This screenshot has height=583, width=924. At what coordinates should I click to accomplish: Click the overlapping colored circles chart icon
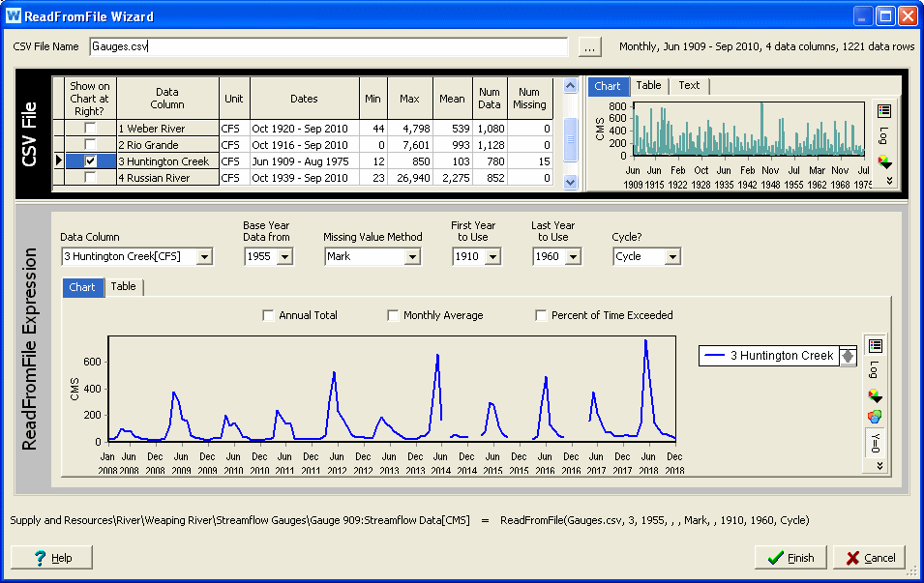pos(875,417)
